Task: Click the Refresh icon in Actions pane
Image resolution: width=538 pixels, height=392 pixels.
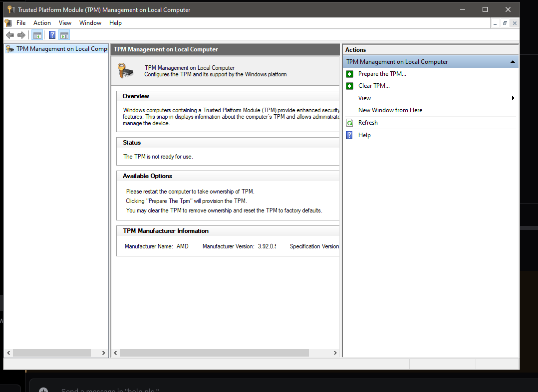Action: [x=350, y=123]
